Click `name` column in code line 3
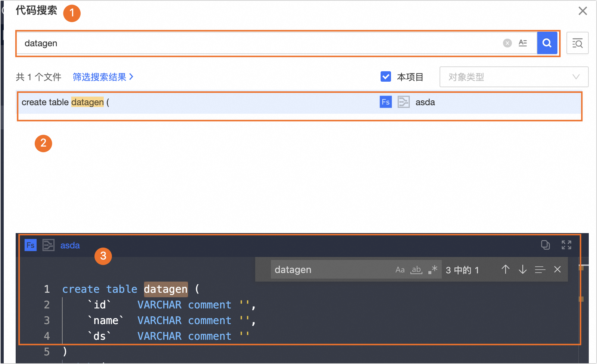Image resolution: width=597 pixels, height=364 pixels. coord(106,320)
